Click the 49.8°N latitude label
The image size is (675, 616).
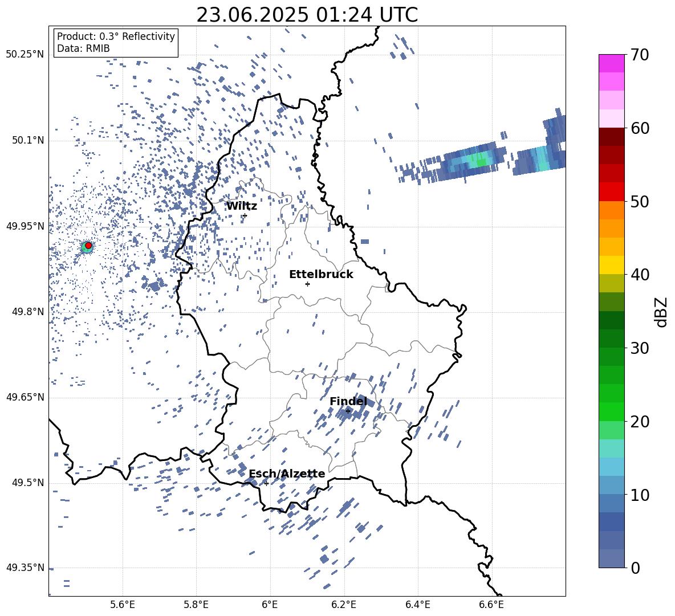(29, 312)
